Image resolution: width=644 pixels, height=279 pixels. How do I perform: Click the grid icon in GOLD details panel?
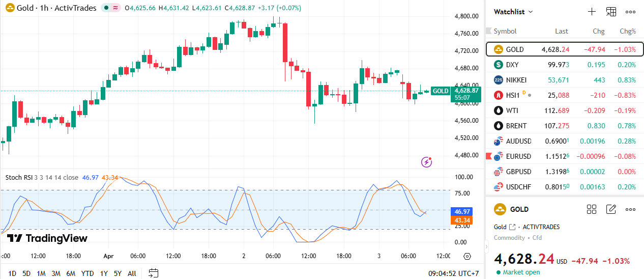click(591, 209)
